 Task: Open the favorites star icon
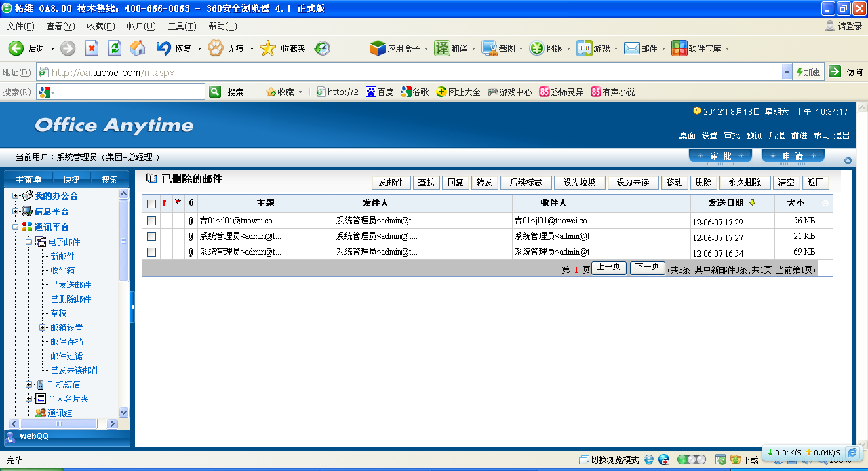[x=268, y=48]
